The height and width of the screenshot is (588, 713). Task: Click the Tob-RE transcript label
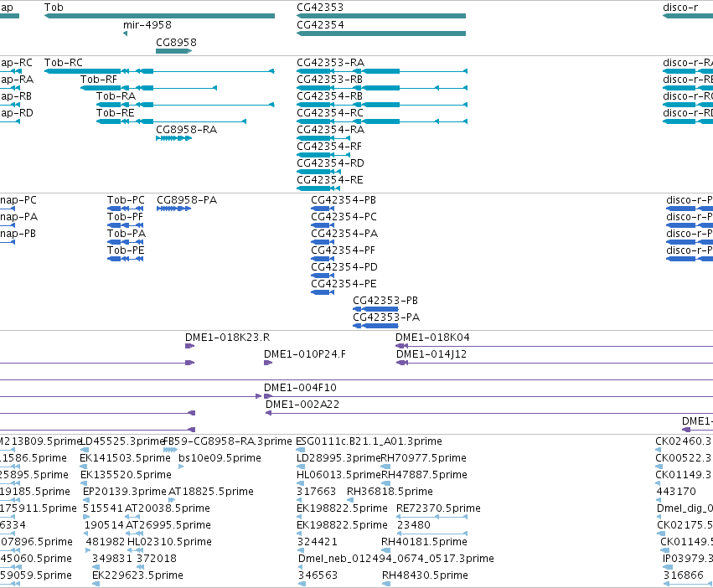click(x=116, y=113)
